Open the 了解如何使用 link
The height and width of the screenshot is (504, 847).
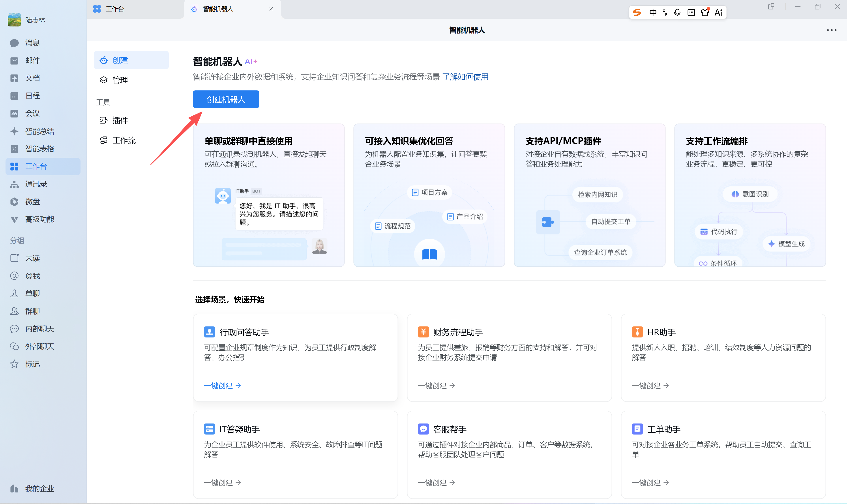[x=465, y=77]
